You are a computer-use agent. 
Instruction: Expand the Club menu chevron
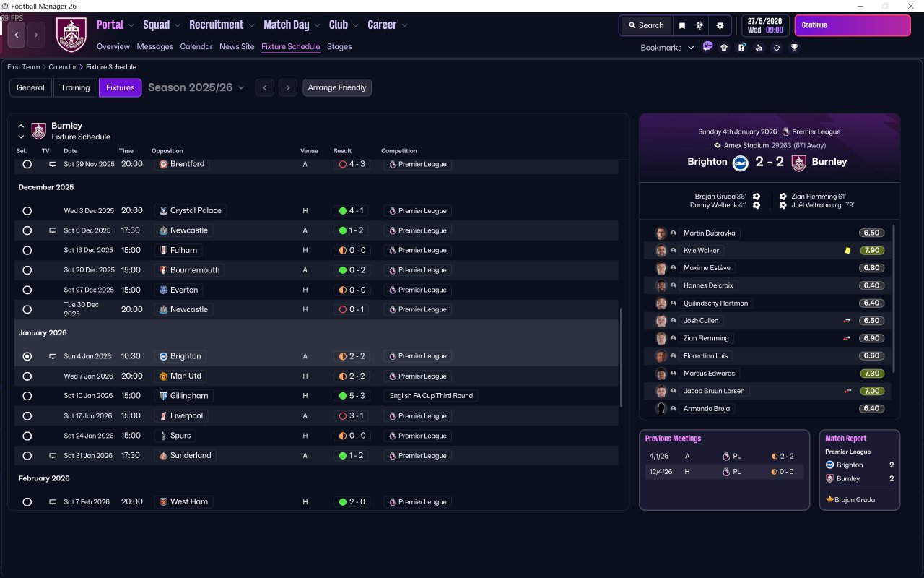tap(355, 25)
